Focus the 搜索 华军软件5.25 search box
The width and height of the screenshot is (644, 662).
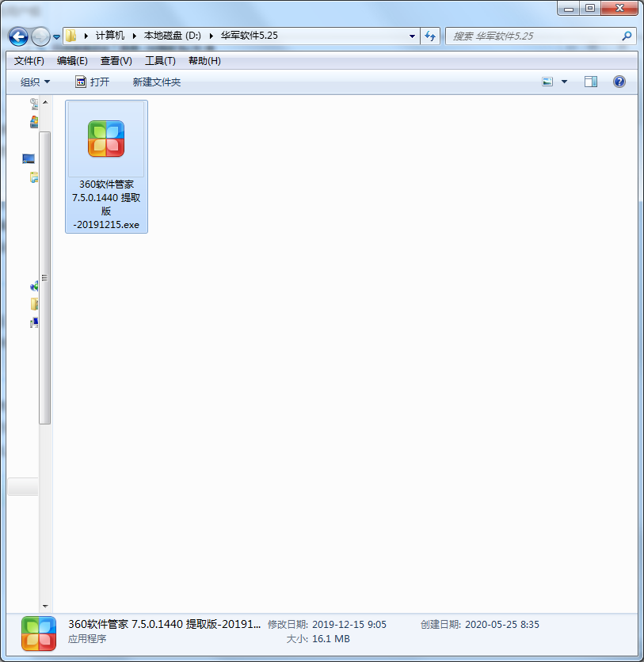534,36
